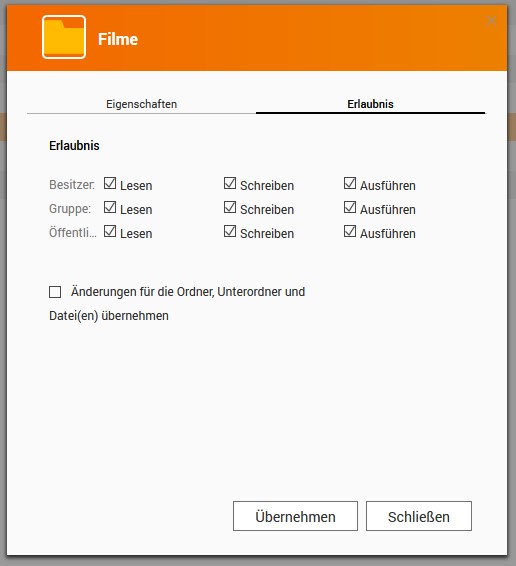Select the Erlaubnis tab

point(370,104)
